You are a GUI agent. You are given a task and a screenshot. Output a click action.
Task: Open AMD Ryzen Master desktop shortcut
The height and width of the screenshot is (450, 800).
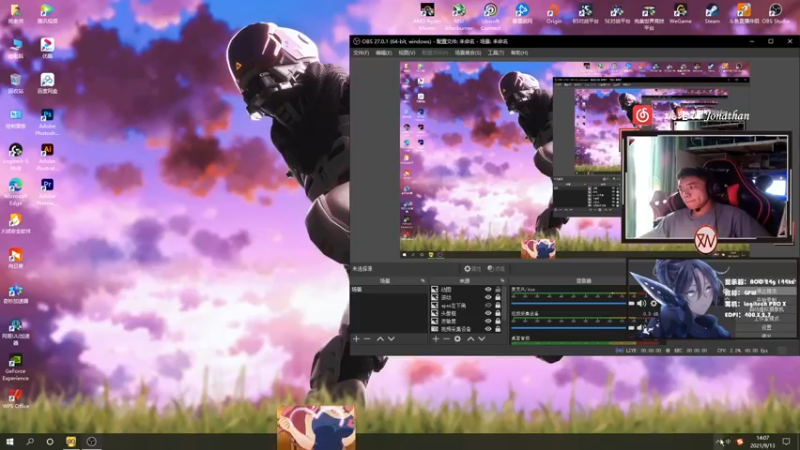[x=428, y=17]
